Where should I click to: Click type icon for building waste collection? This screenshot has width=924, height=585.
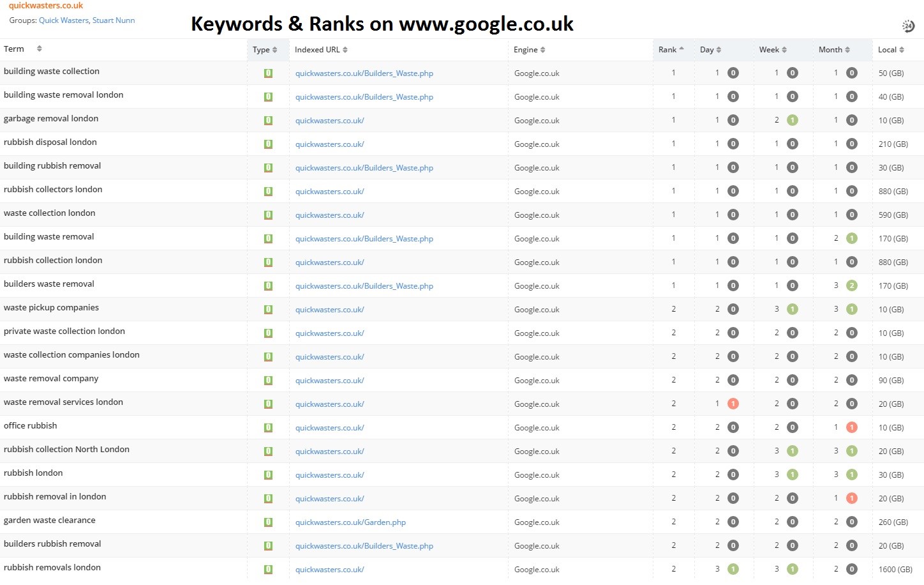[268, 73]
